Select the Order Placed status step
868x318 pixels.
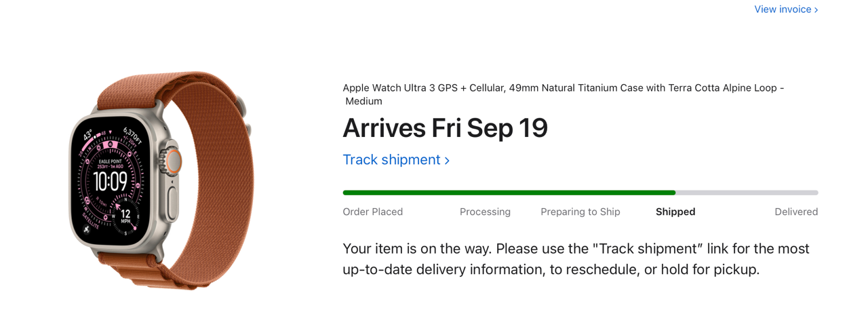372,212
